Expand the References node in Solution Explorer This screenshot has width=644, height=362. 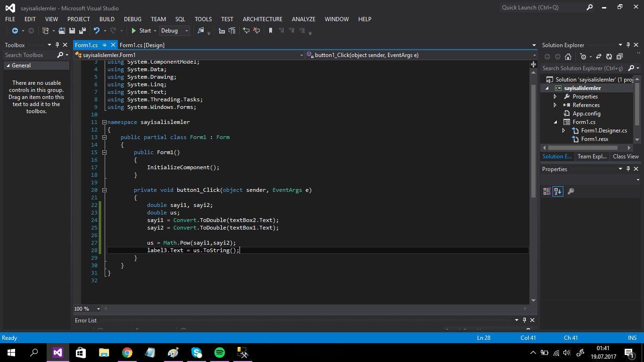[555, 105]
